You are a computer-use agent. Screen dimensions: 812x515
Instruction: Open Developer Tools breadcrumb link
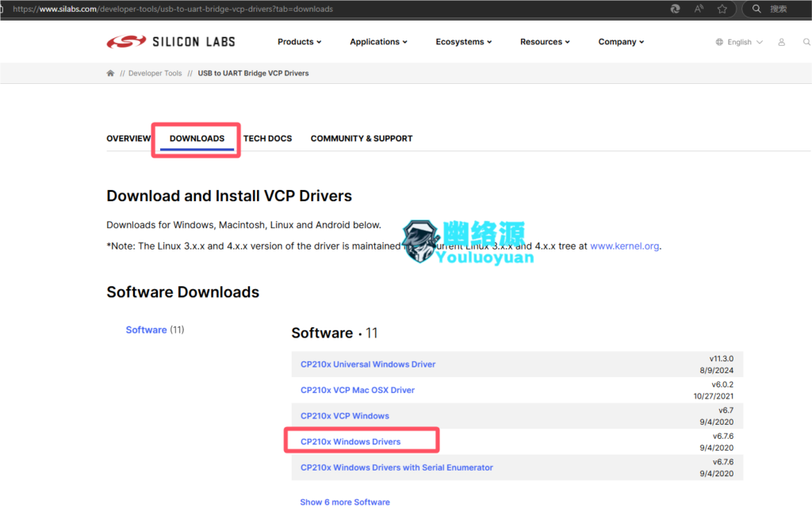pyautogui.click(x=155, y=73)
